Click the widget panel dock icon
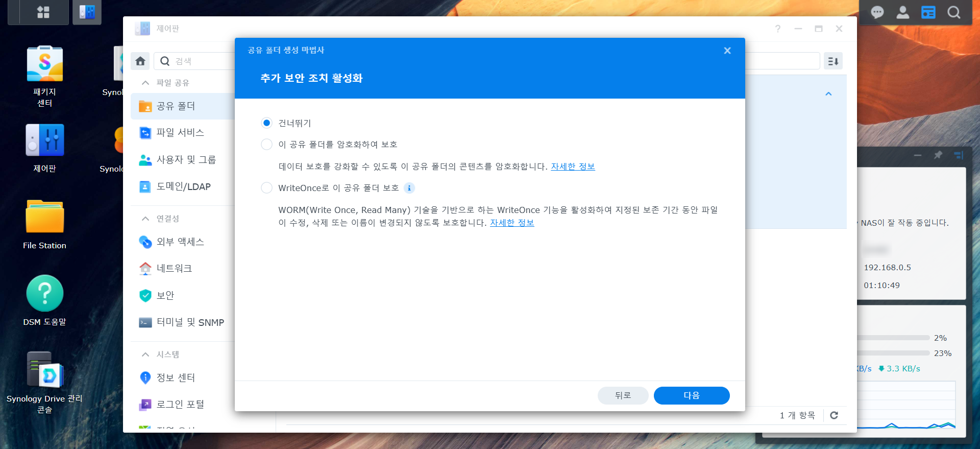 click(958, 155)
